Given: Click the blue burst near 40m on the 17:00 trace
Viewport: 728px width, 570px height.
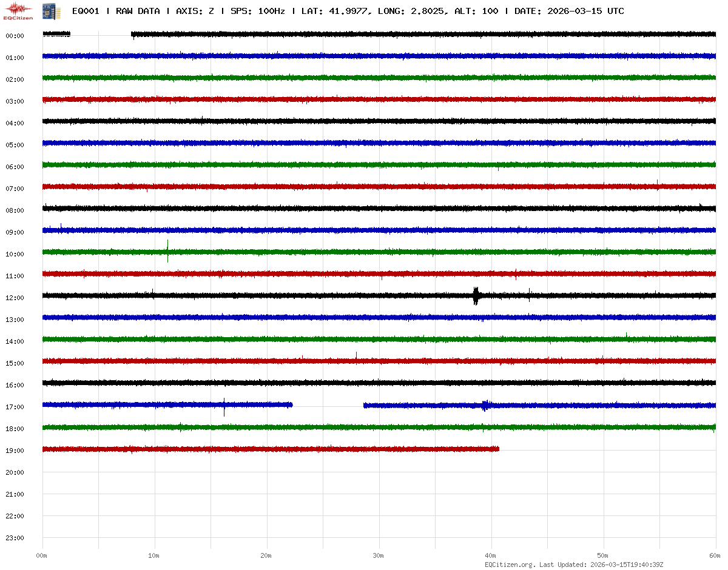Looking at the screenshot, I should pyautogui.click(x=485, y=405).
